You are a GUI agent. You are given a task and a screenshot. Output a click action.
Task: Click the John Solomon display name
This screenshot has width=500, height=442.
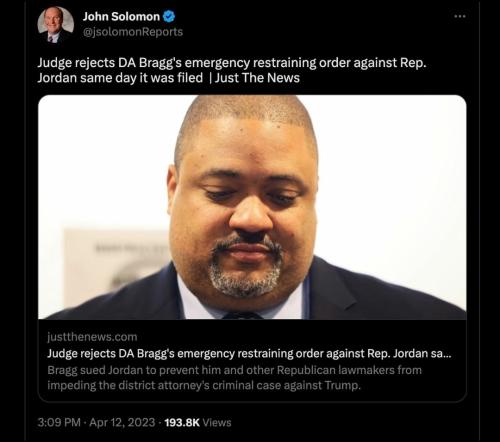(x=121, y=16)
